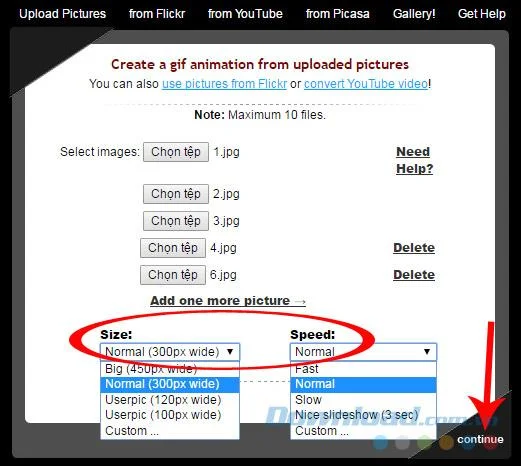Choose Nice slideshow (3 sec) speed
Viewport: 521px width, 466px height.
[363, 415]
